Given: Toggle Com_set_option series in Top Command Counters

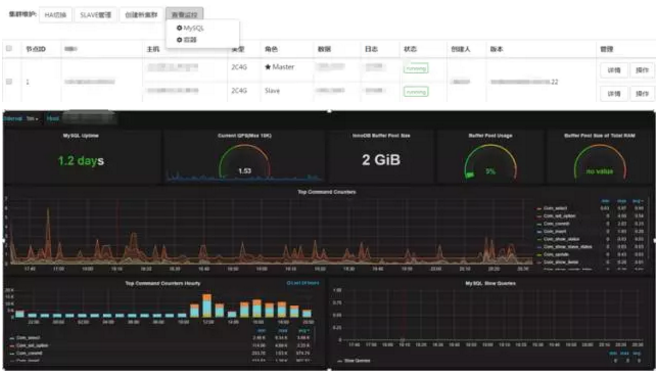Looking at the screenshot, I should point(559,216).
